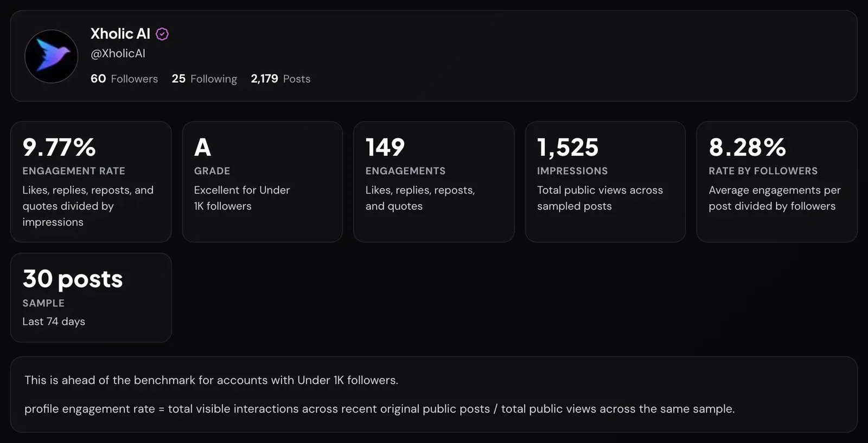
Task: Select the RATE BY FOLLOWERS label
Action: tap(763, 171)
